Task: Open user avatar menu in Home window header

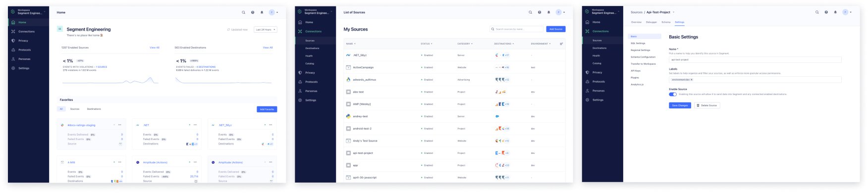Action: tap(273, 12)
